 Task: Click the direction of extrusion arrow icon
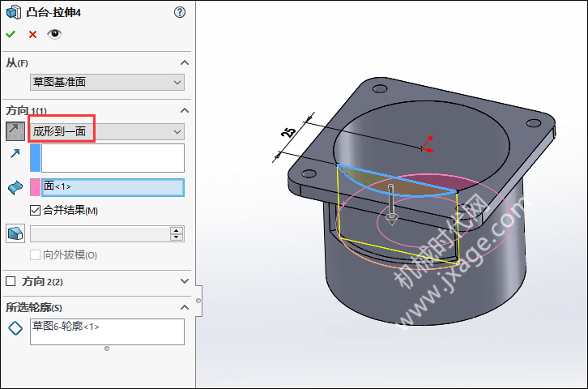coord(15,153)
